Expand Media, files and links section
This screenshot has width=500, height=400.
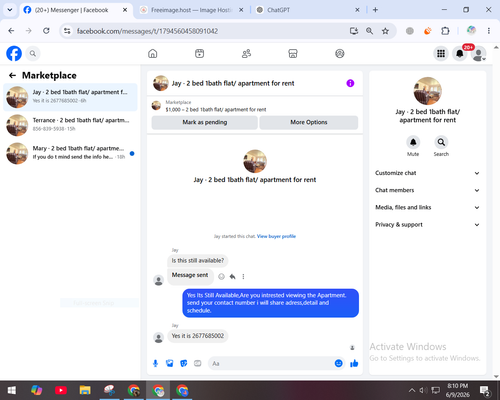427,207
